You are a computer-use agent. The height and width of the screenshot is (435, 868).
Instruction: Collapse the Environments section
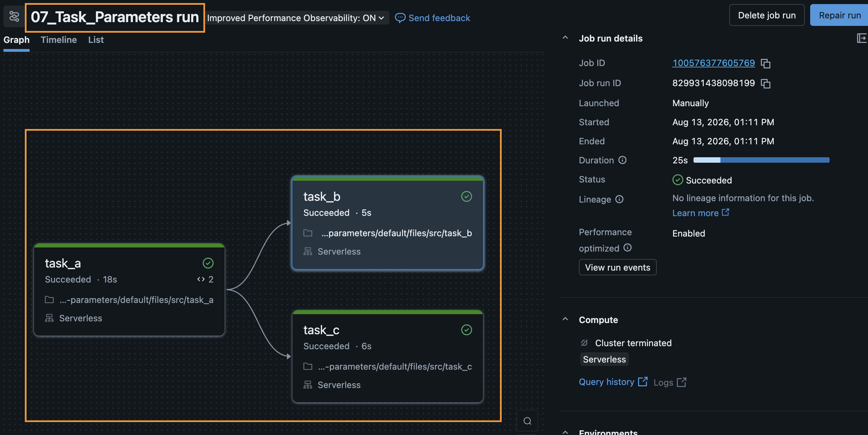pyautogui.click(x=565, y=432)
